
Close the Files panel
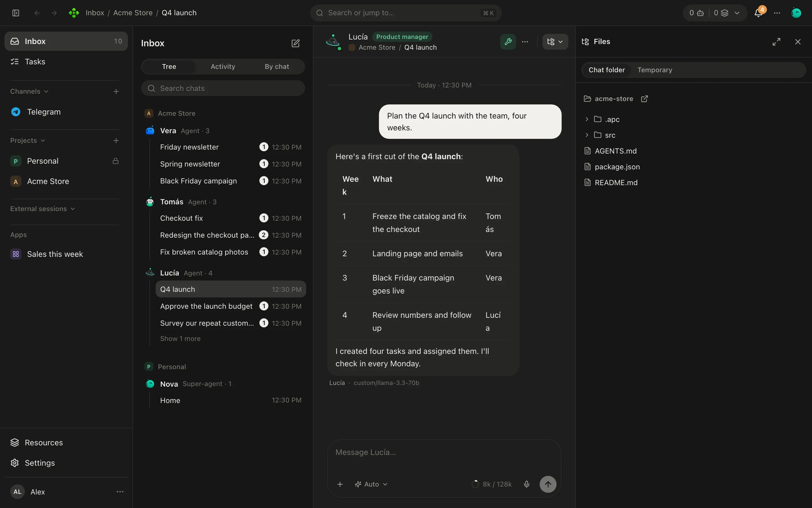click(x=798, y=42)
